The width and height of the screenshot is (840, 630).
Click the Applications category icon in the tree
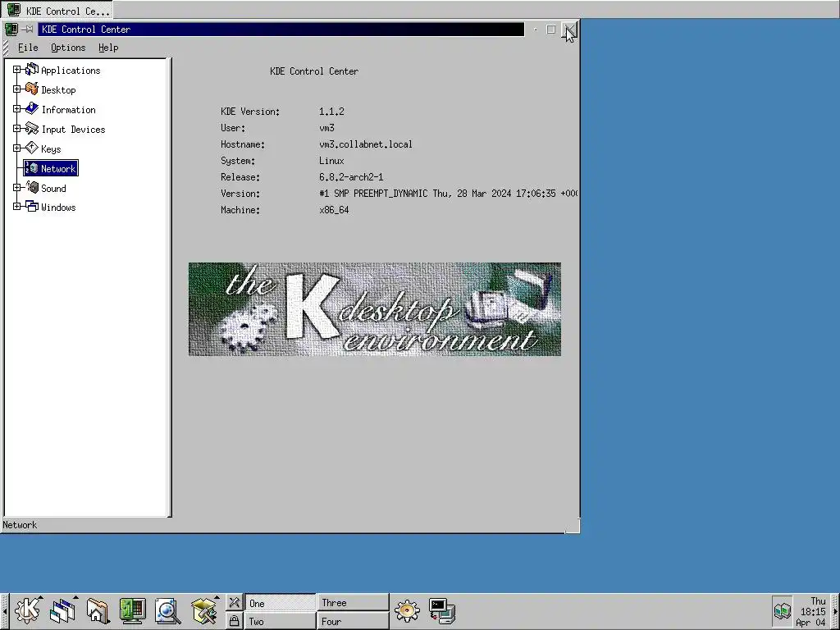tap(32, 69)
